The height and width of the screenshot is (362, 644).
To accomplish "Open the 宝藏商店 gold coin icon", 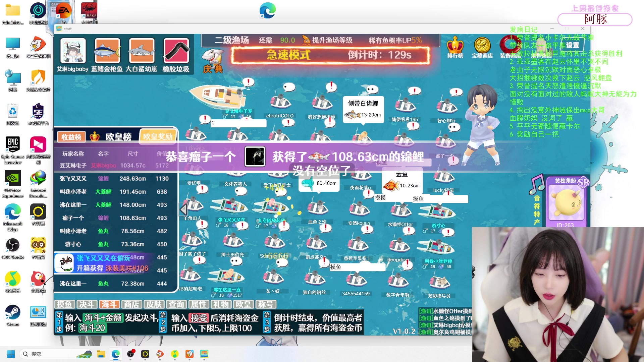I will coord(482,48).
